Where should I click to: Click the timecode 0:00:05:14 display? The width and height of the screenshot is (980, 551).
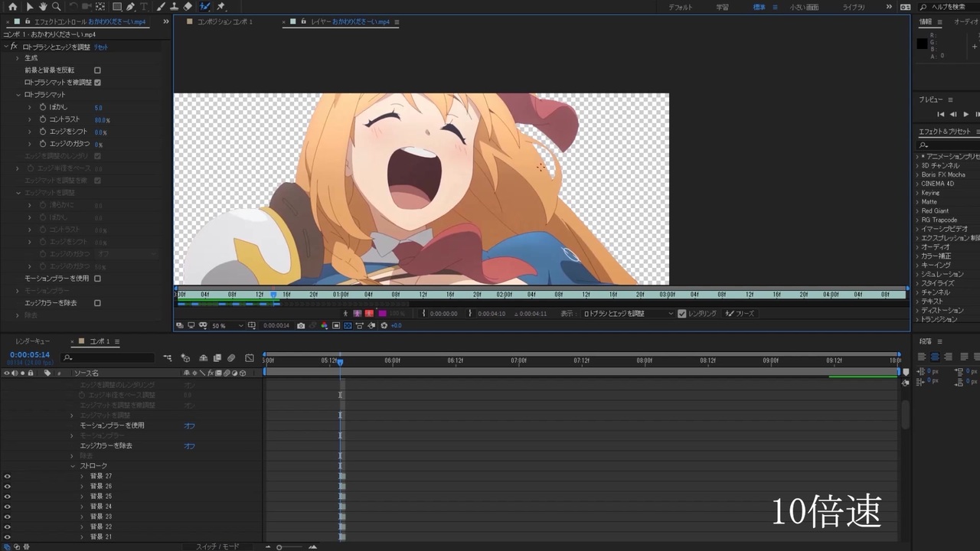(x=30, y=355)
